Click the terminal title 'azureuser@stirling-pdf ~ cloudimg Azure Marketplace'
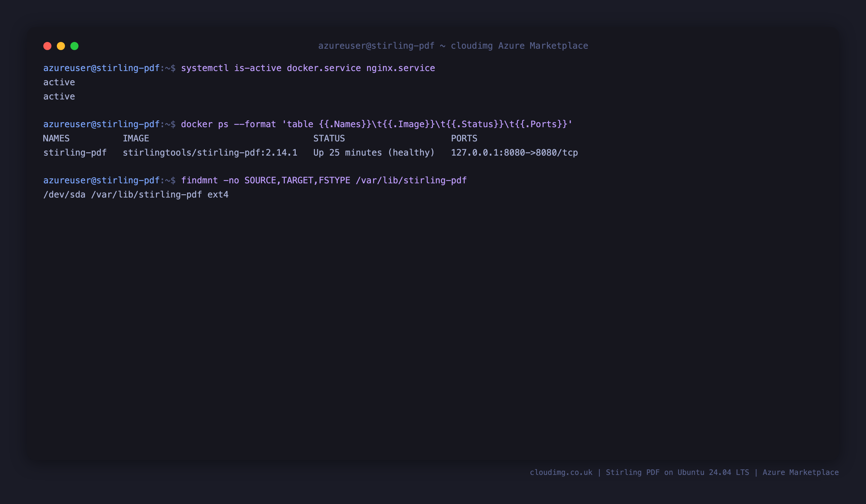Viewport: 866px width, 504px height. (x=453, y=46)
